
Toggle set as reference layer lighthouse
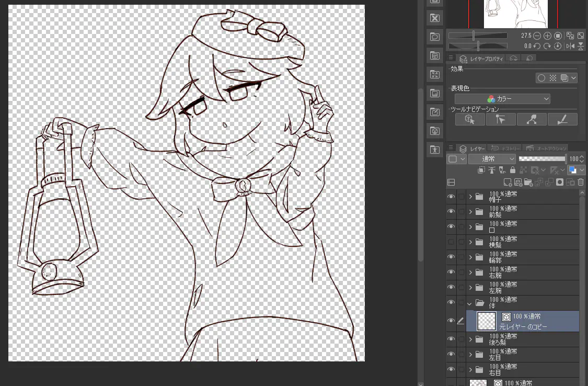click(492, 171)
